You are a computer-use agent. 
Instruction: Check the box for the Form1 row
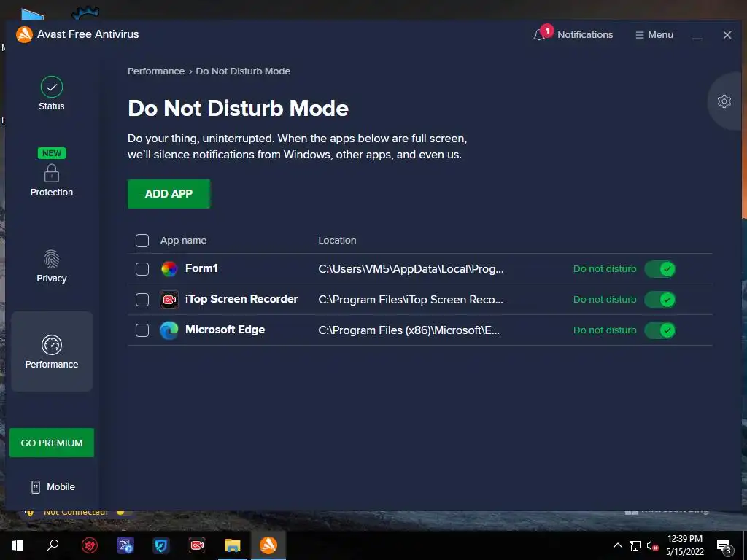142,269
